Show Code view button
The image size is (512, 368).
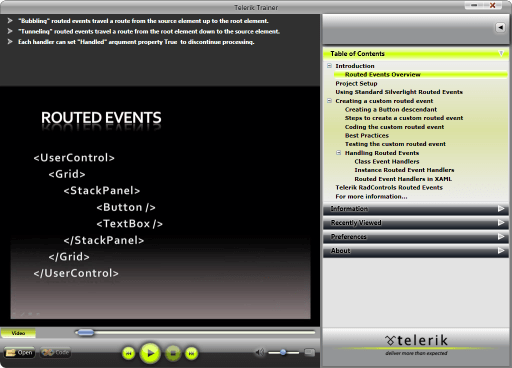[55, 352]
